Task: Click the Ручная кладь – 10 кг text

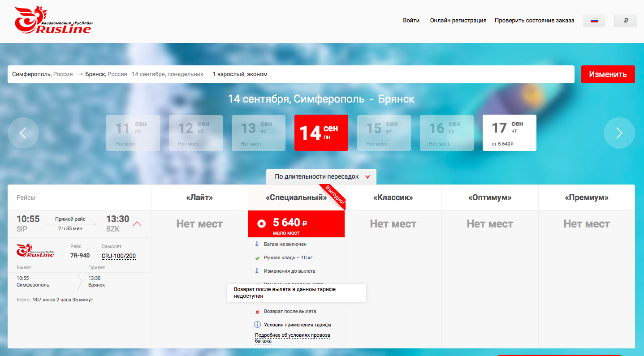Action: (288, 258)
